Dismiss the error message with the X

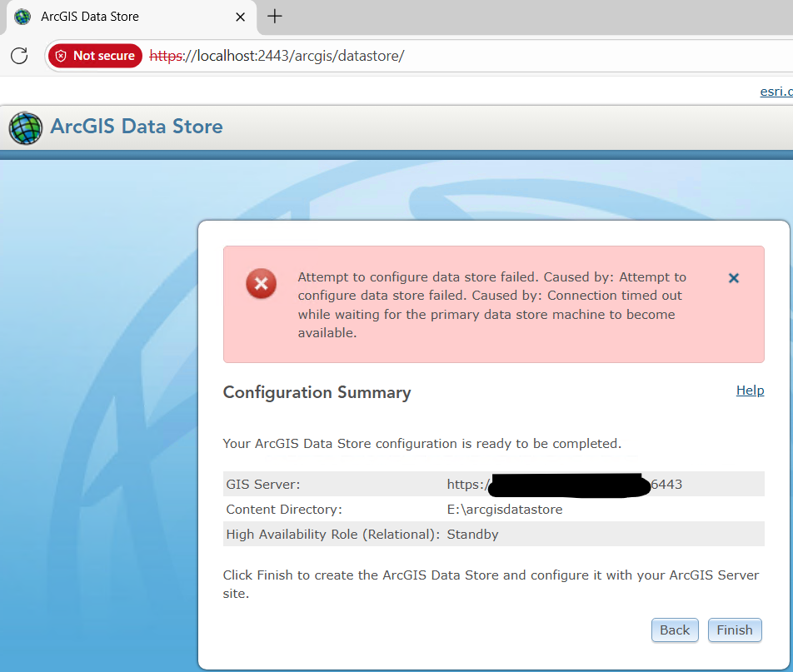tap(733, 278)
